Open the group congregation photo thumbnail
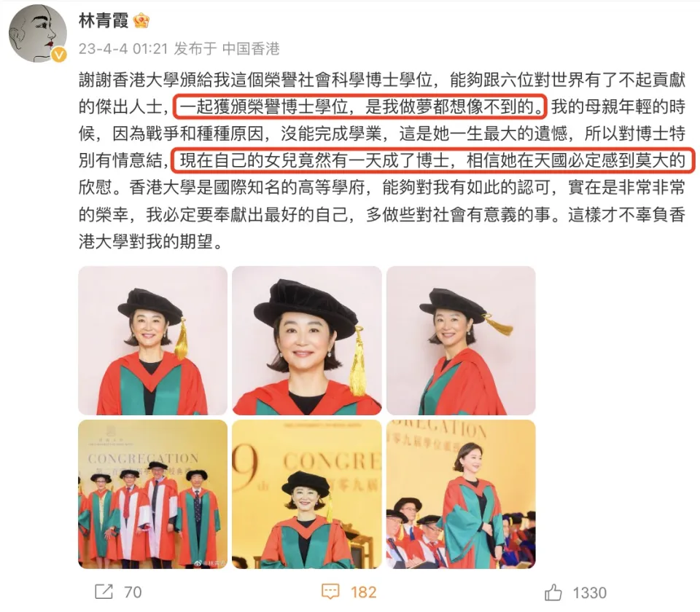Screen dimensions: 700x612 click(x=152, y=494)
